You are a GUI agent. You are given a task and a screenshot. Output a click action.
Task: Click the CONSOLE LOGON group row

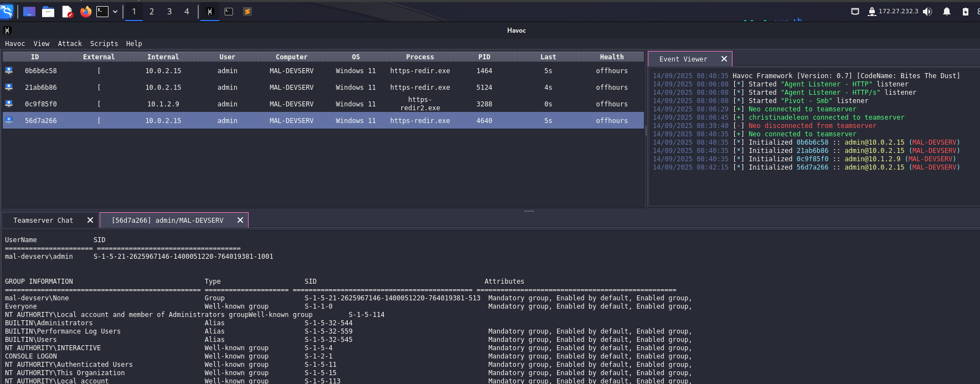(x=348, y=356)
